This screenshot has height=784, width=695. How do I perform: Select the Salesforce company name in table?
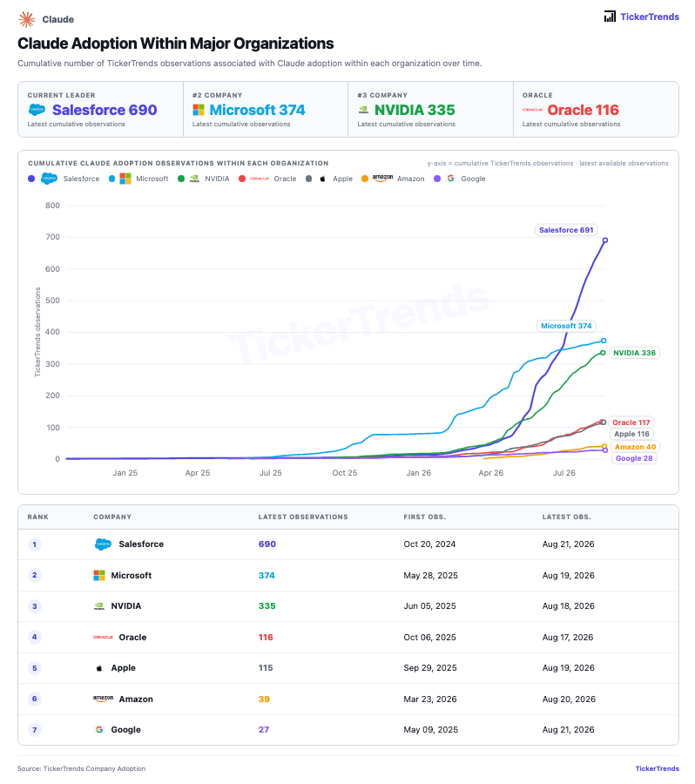coord(141,544)
